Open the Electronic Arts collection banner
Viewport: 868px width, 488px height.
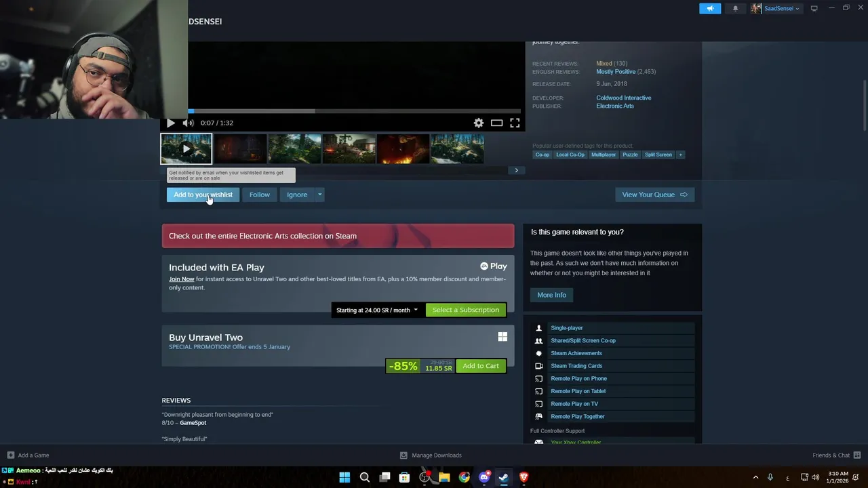click(x=338, y=236)
